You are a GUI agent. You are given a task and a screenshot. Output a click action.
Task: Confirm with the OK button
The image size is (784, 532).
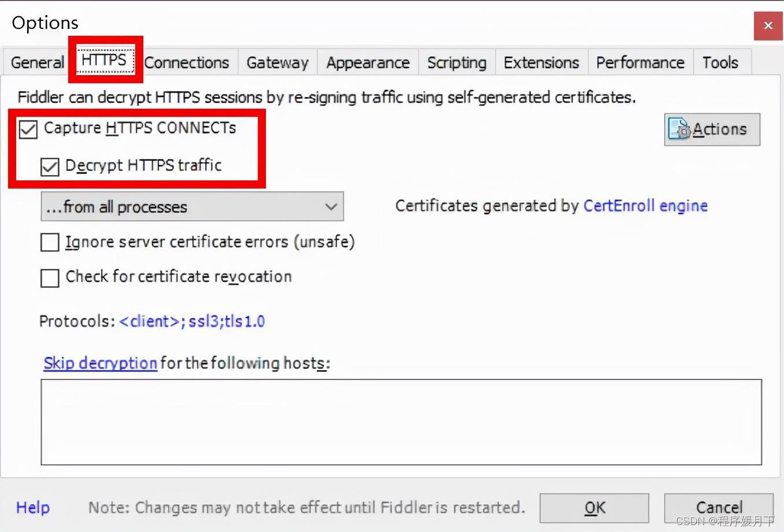pyautogui.click(x=594, y=508)
